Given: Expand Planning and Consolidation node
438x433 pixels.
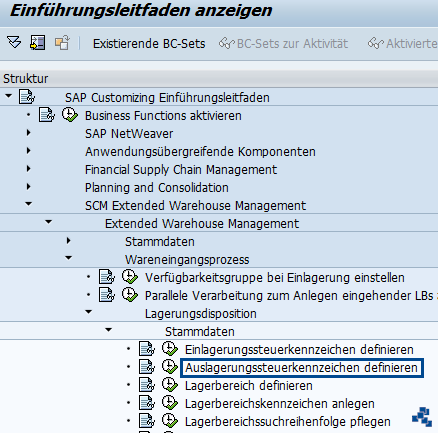Looking at the screenshot, I should [29, 187].
